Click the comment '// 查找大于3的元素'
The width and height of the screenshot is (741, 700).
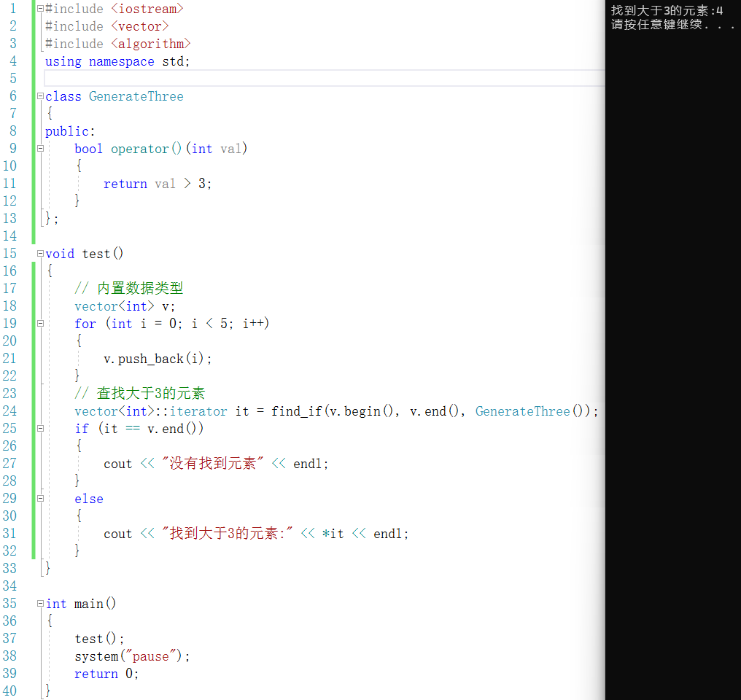(x=139, y=393)
